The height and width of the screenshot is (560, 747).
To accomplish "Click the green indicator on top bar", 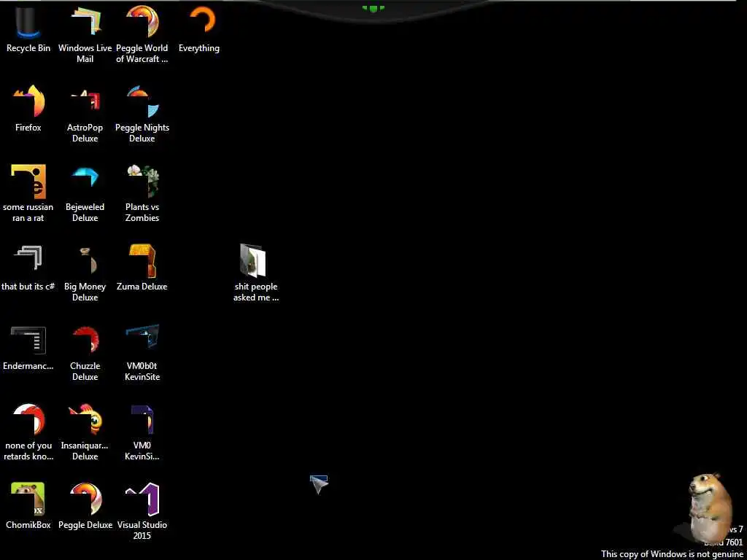I will click(x=373, y=8).
